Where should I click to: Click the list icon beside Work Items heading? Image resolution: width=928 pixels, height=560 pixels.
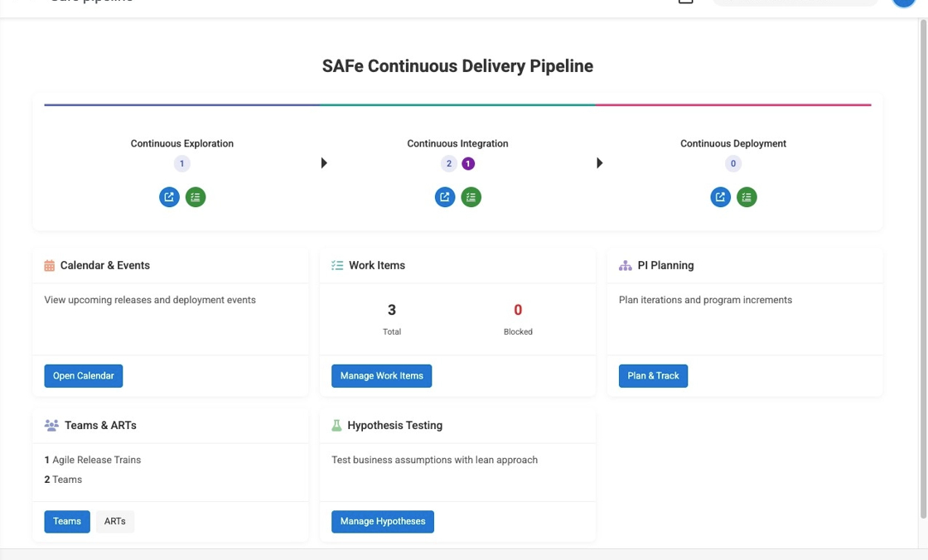pos(337,265)
